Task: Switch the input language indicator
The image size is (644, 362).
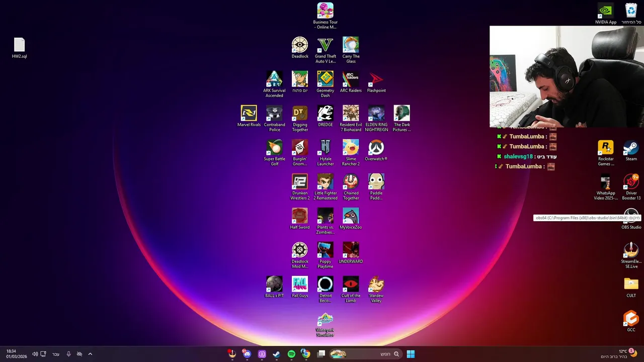Action: (x=56, y=354)
